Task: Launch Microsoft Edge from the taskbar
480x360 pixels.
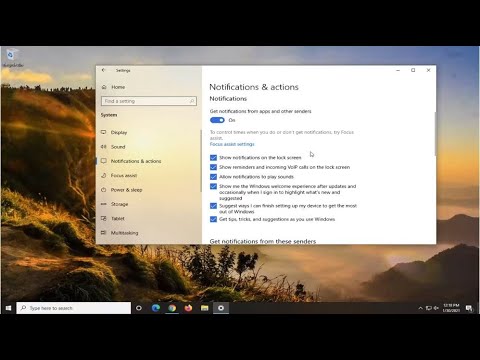Action: (x=155, y=308)
